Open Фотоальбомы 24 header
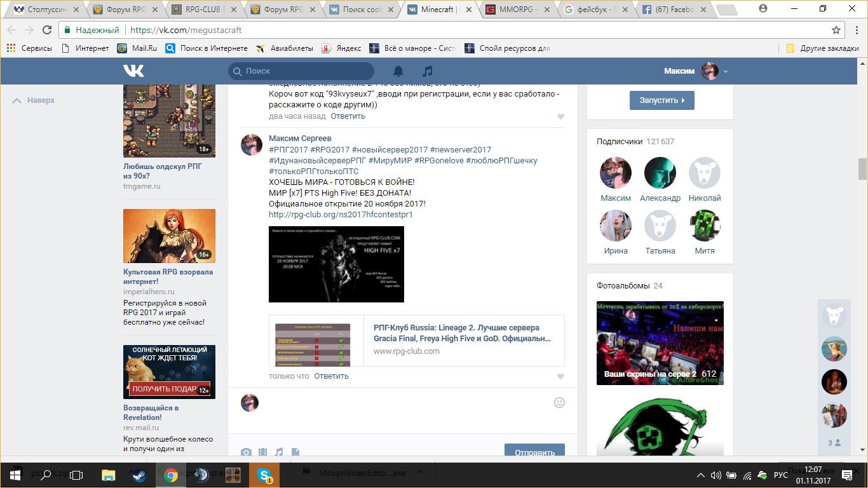 pyautogui.click(x=630, y=286)
